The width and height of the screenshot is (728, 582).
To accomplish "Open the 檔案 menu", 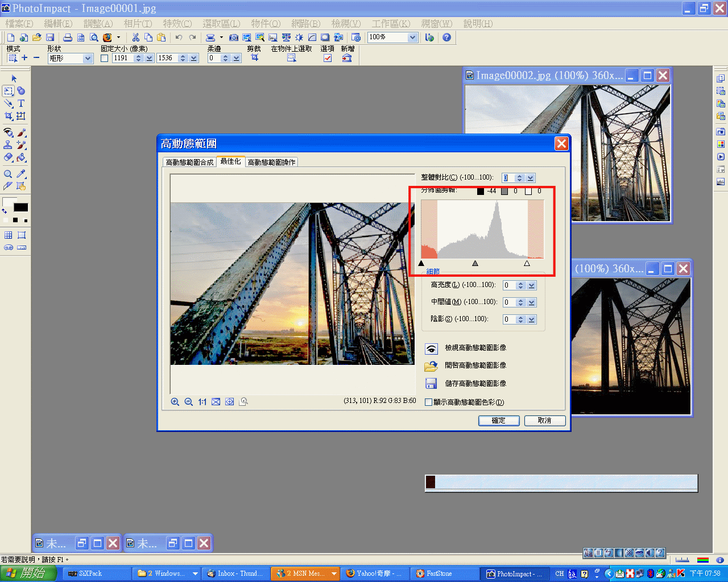I will [x=19, y=24].
